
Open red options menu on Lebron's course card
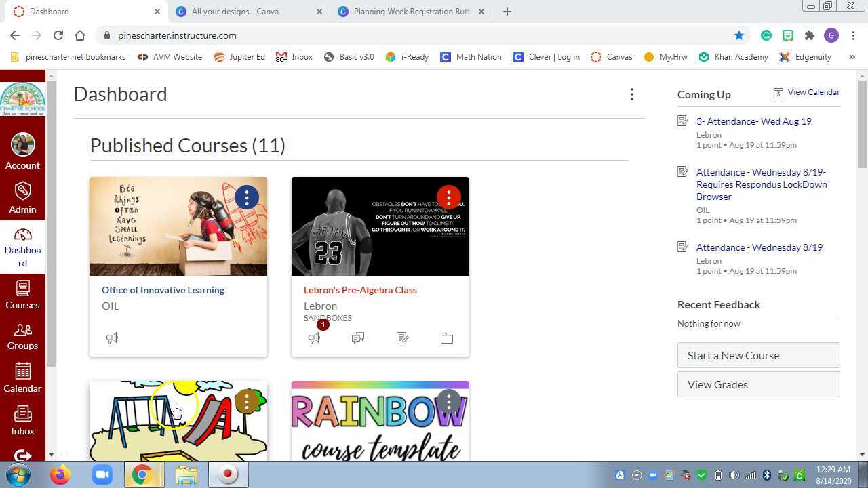coord(449,197)
